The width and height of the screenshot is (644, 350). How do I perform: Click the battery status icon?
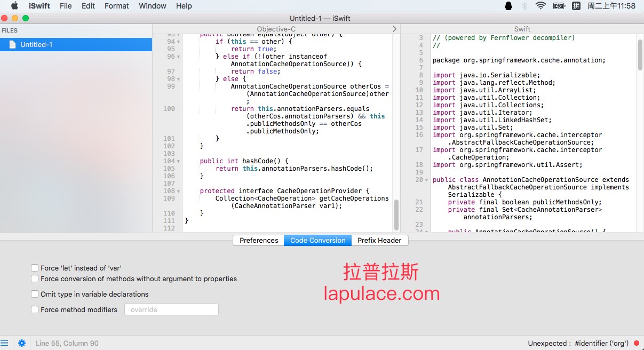pyautogui.click(x=559, y=6)
